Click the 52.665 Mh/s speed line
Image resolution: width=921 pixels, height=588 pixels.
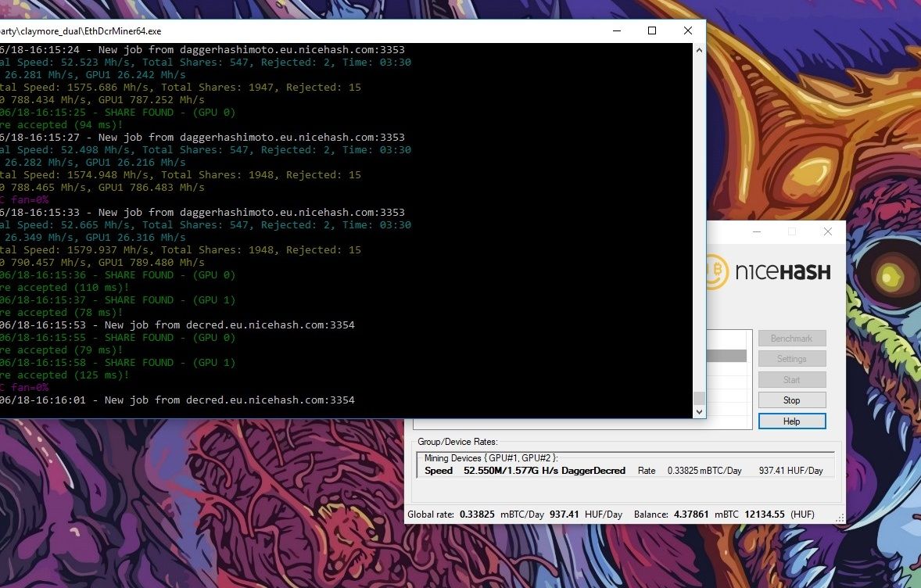click(x=206, y=224)
